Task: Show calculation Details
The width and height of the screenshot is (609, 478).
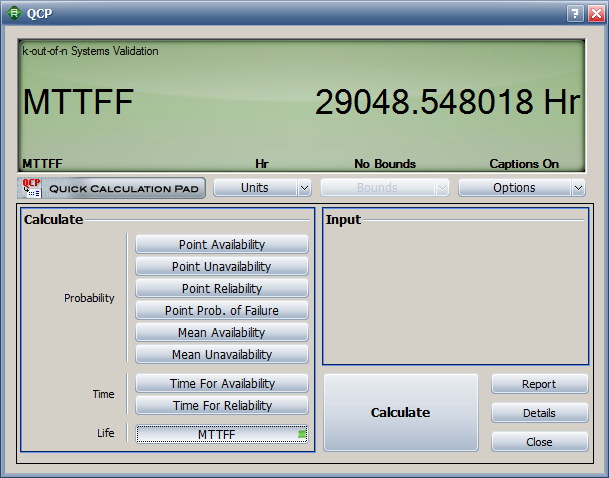Action: (x=539, y=413)
